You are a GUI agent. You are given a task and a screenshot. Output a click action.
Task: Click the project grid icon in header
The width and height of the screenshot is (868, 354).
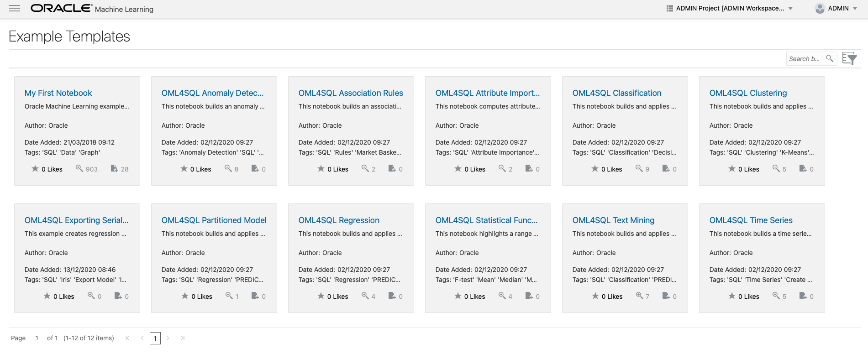click(x=670, y=8)
